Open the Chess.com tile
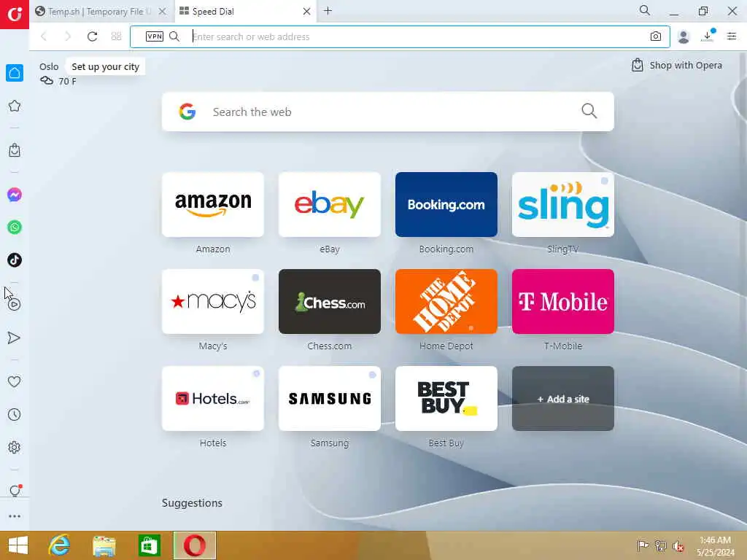747x560 pixels. click(330, 301)
